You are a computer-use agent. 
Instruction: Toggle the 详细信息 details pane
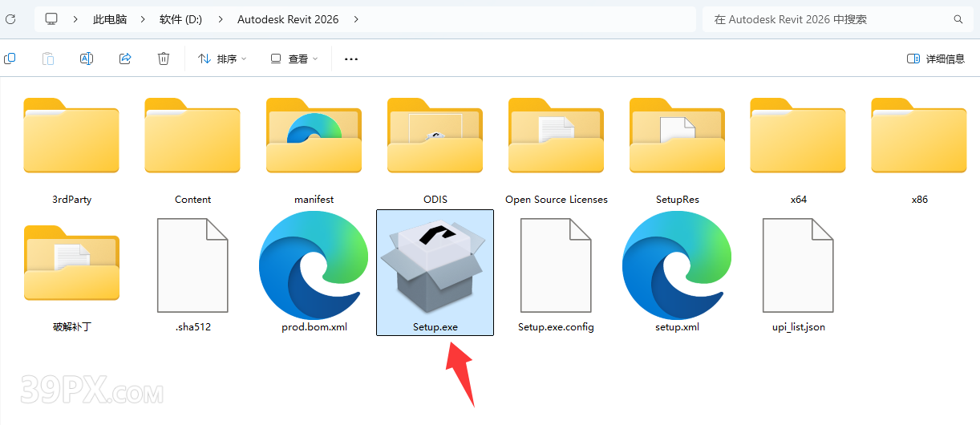(936, 59)
